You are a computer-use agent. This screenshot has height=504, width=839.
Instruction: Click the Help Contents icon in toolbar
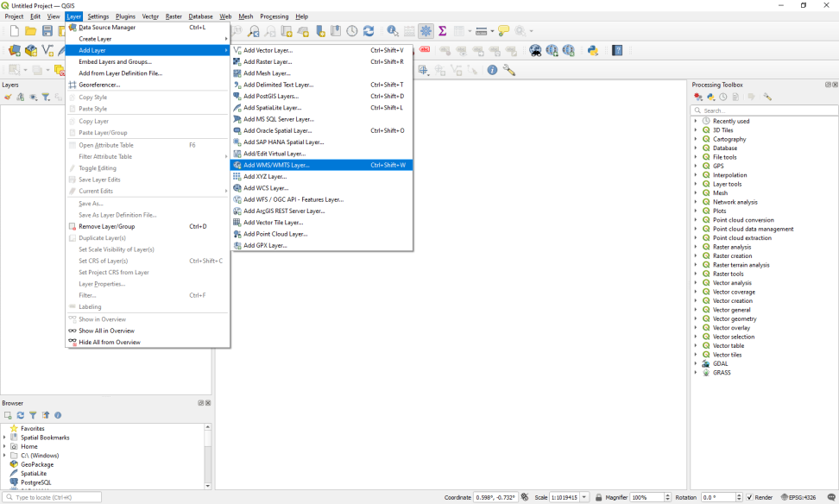(617, 50)
